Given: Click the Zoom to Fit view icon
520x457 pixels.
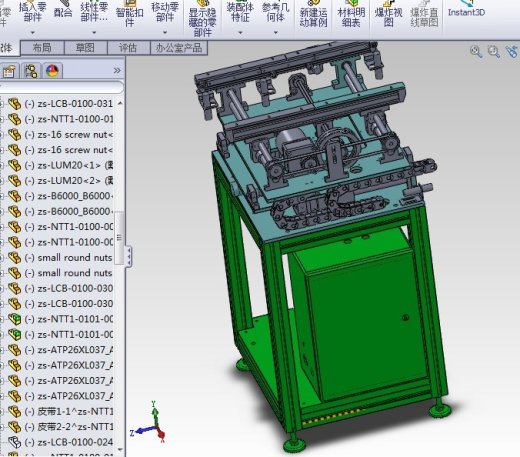Looking at the screenshot, I should [476, 52].
